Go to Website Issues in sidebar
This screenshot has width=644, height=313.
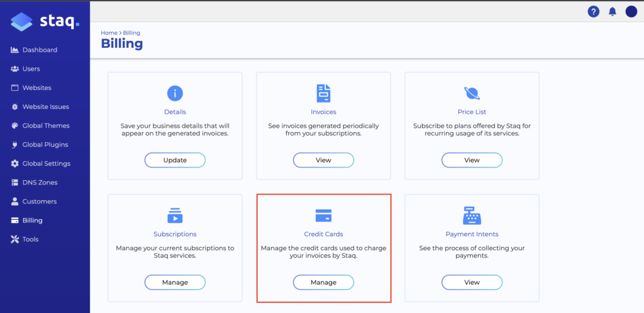pos(45,107)
